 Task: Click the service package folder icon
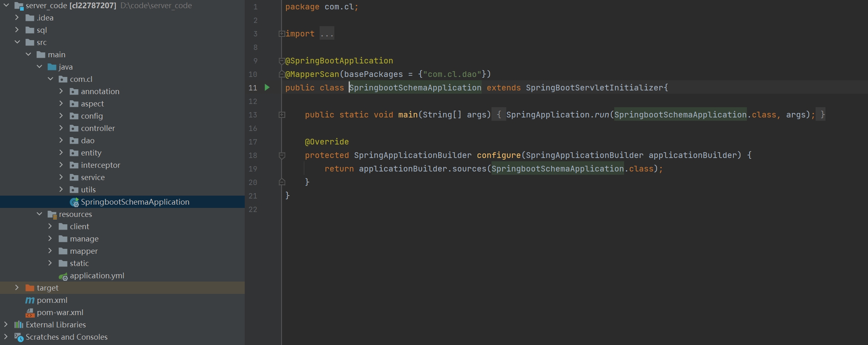point(74,177)
